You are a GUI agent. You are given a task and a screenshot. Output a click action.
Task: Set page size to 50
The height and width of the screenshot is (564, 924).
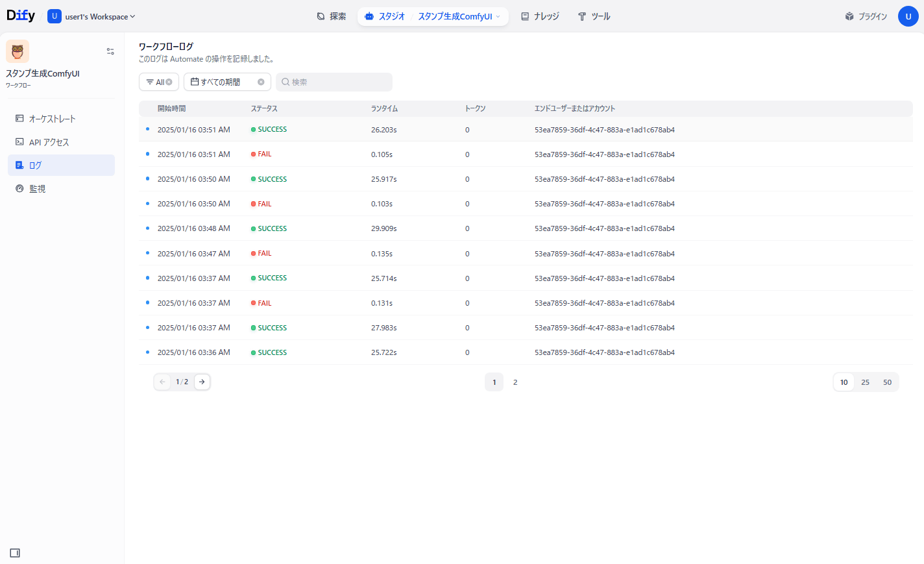tap(887, 382)
